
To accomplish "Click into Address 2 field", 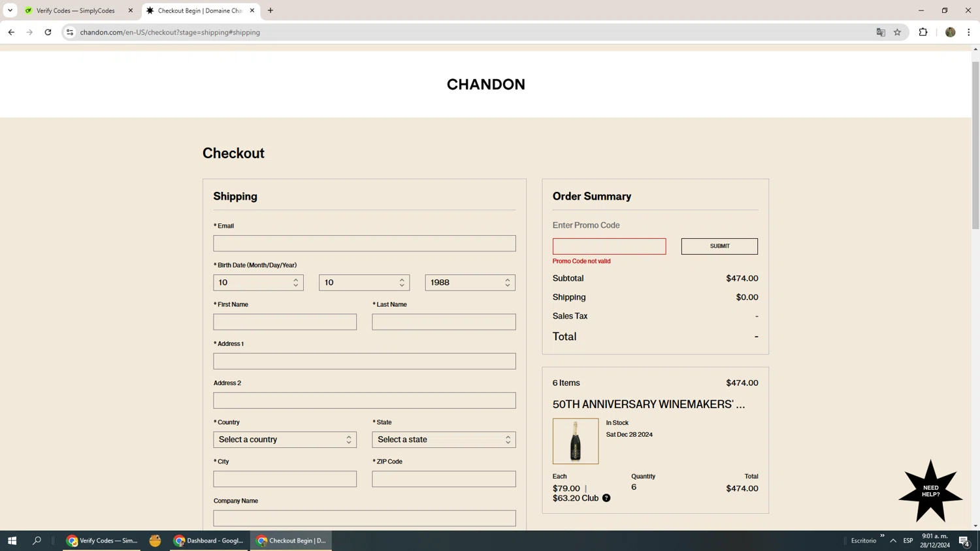I will (x=365, y=400).
